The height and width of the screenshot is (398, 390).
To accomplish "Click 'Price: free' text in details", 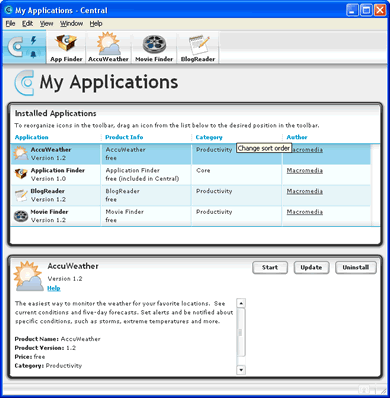I will click(x=30, y=357).
